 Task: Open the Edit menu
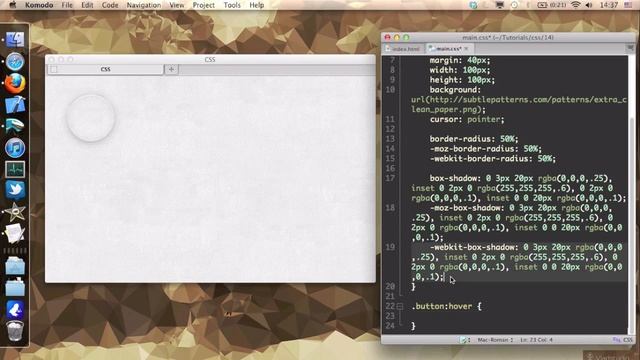click(87, 5)
